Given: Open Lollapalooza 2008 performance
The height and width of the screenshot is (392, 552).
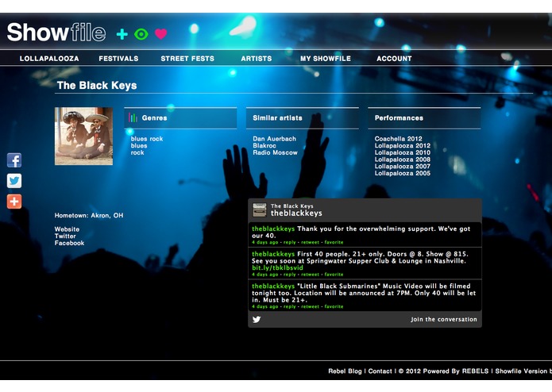Looking at the screenshot, I should pos(403,159).
